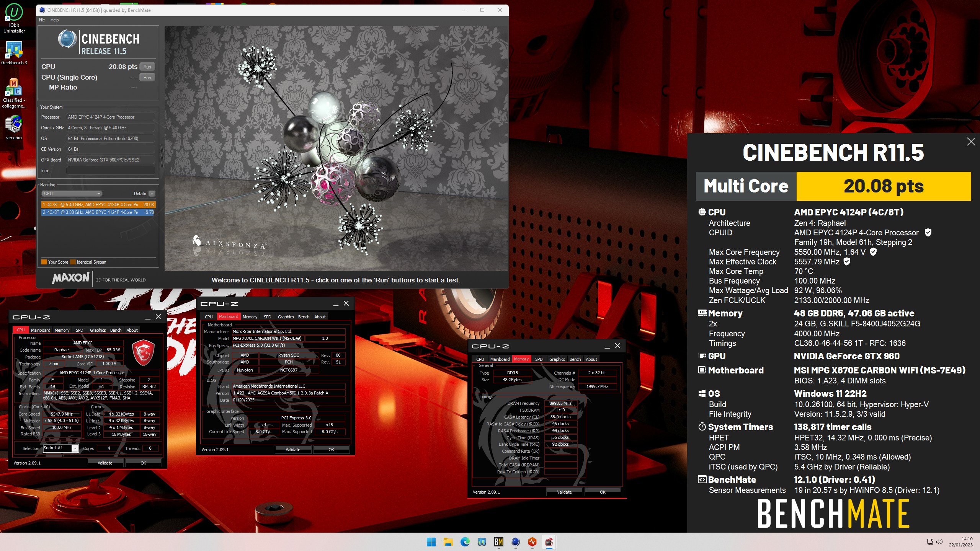980x551 pixels.
Task: Open the network status tray icon
Action: [x=930, y=542]
